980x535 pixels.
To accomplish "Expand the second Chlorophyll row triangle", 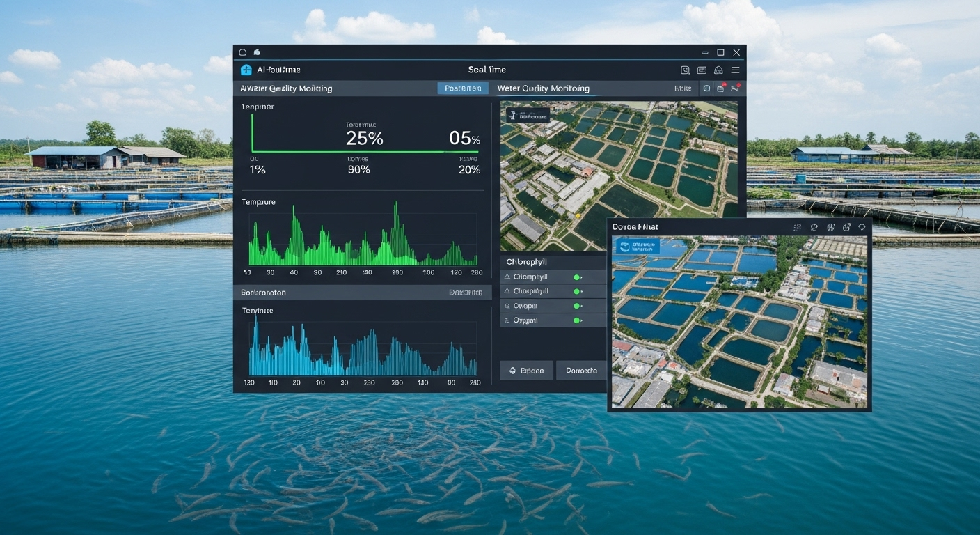I will point(507,291).
